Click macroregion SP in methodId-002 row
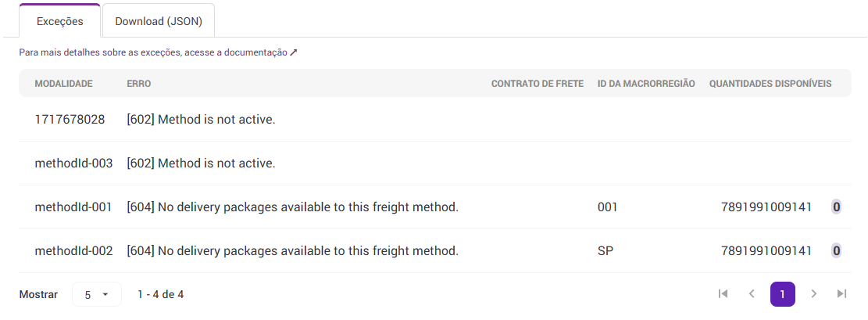 (605, 251)
